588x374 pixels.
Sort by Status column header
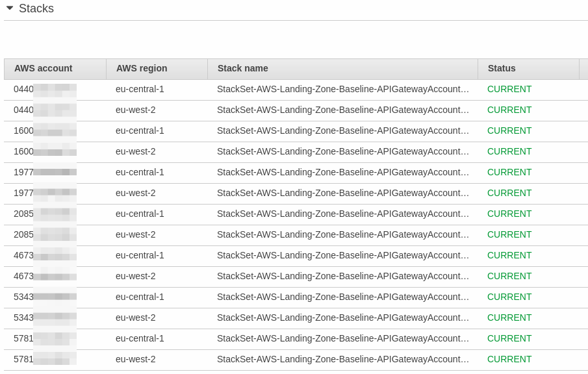tap(502, 68)
